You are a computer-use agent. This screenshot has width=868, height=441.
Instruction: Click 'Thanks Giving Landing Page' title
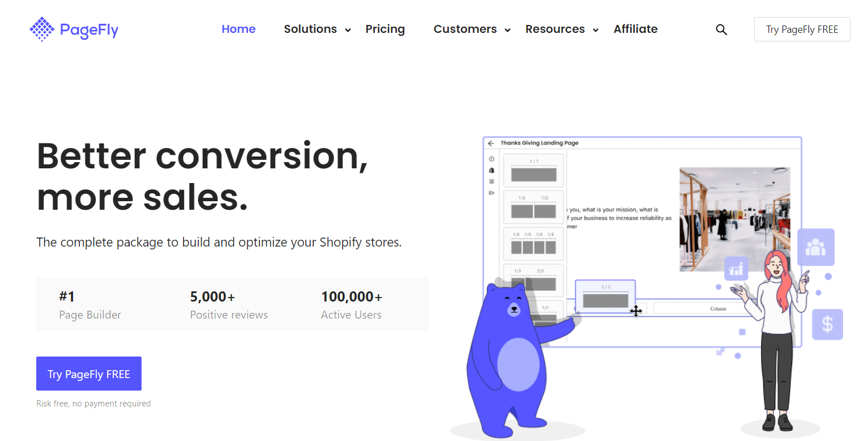539,143
